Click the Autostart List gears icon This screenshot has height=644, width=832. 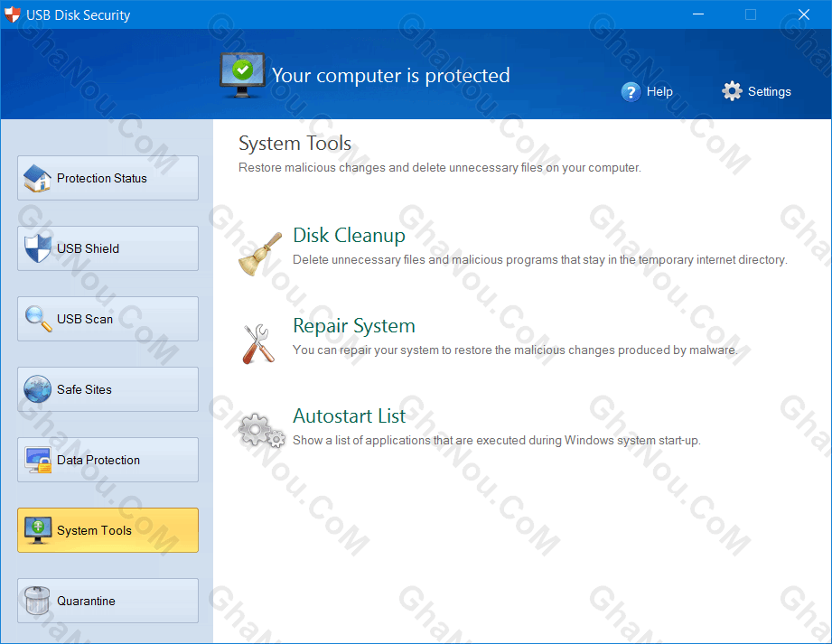point(262,430)
